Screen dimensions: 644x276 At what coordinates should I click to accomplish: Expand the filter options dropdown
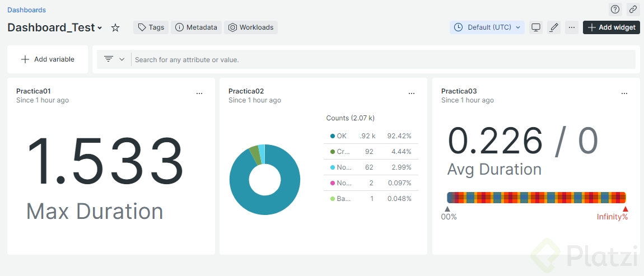114,59
